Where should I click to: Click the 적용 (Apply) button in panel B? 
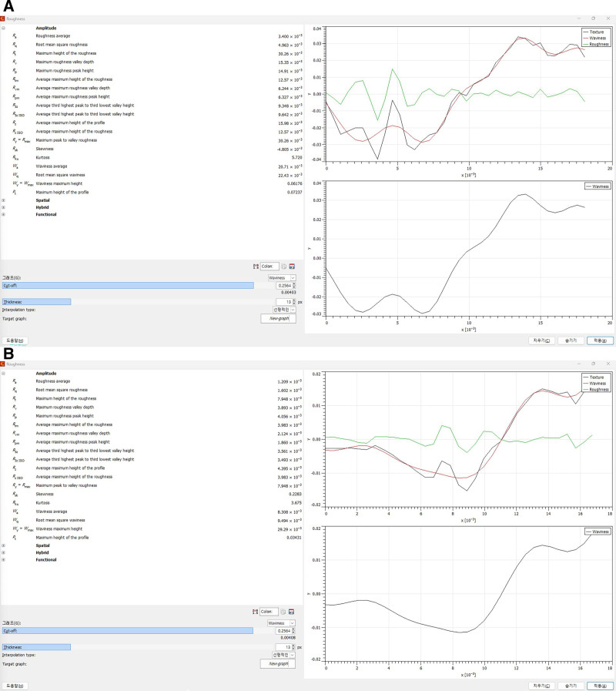tap(600, 686)
